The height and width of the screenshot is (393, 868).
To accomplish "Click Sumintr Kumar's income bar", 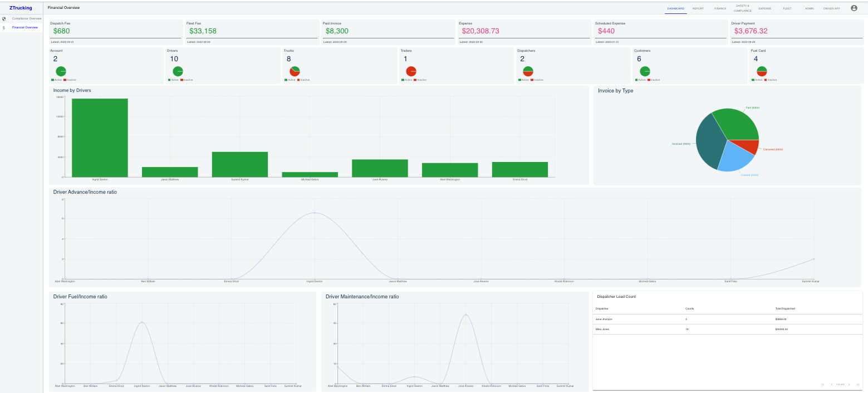I will click(240, 164).
